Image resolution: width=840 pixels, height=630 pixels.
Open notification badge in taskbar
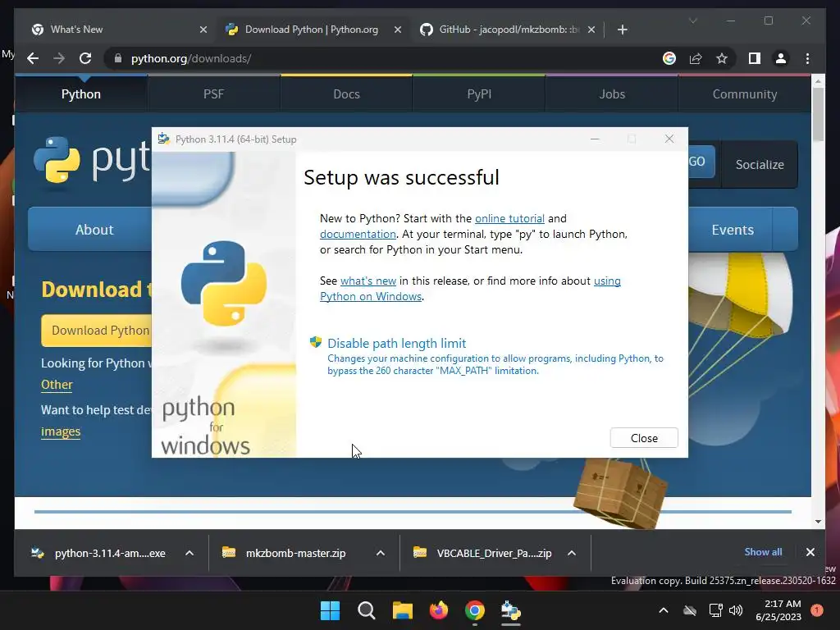817,610
